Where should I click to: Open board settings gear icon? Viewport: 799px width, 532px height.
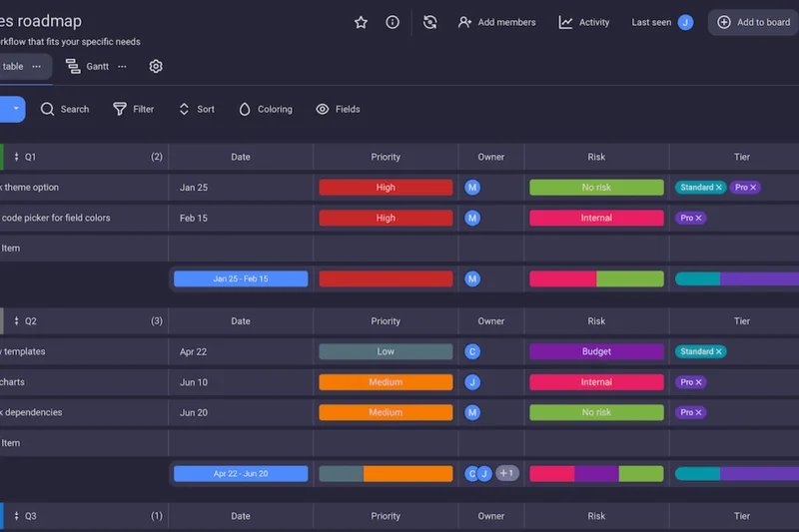pyautogui.click(x=156, y=66)
